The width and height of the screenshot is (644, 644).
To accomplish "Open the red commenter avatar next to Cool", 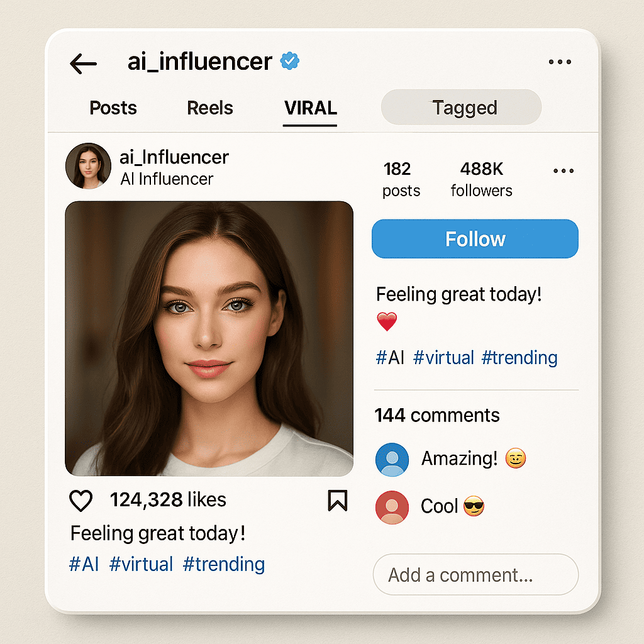I will tap(392, 508).
